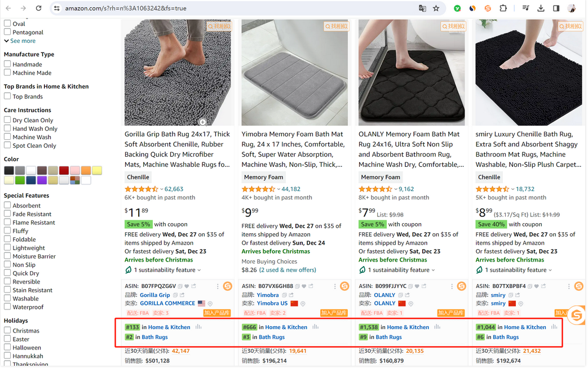
Task: Click the translate page icon in address bar
Action: coord(422,8)
